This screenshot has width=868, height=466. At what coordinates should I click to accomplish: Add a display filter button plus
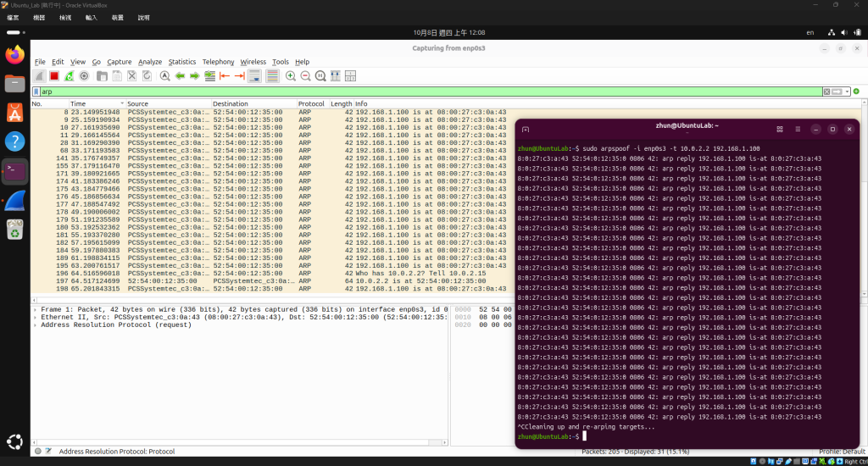click(x=856, y=92)
